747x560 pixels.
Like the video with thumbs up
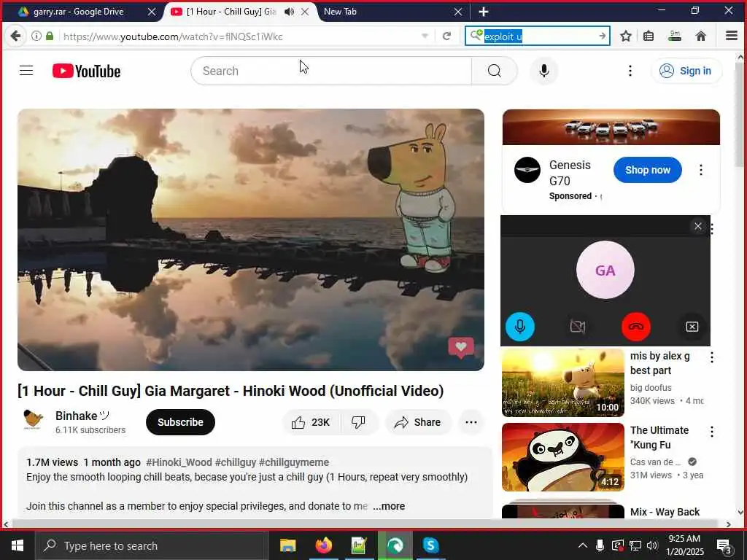pyautogui.click(x=311, y=422)
